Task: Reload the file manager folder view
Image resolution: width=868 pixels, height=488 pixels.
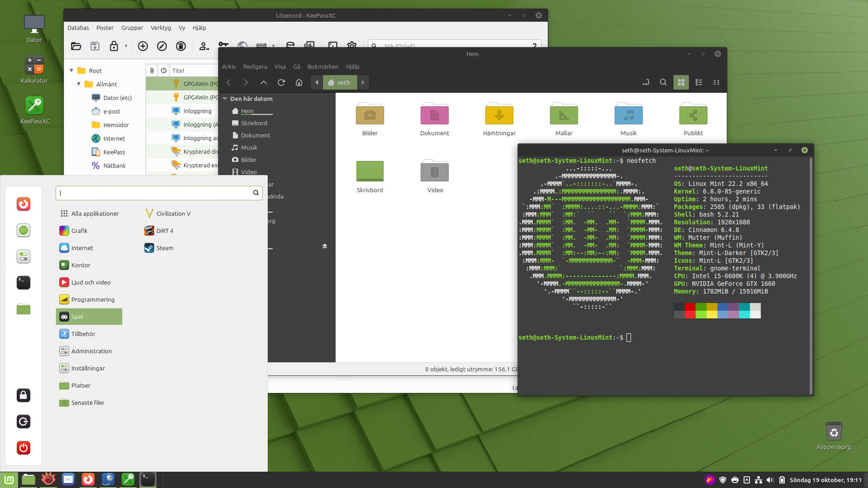Action: pos(281,83)
